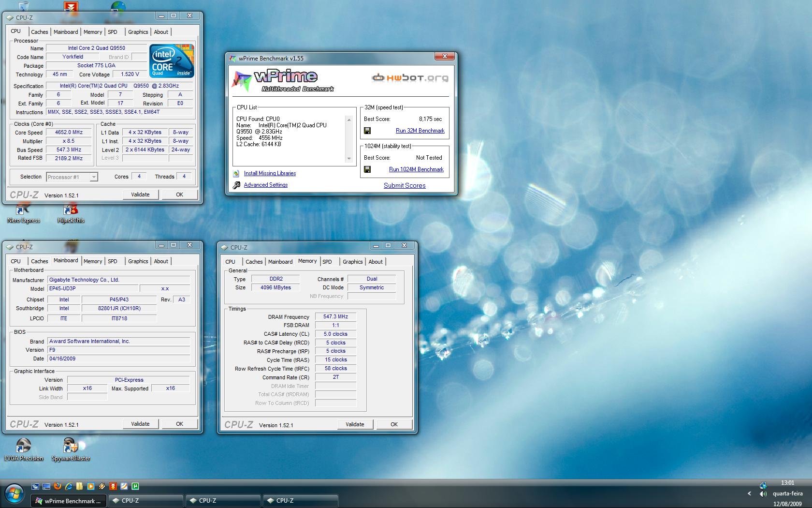Click wrench icon next to Advanced Settings
Viewport: 812px width, 508px height.
point(236,185)
